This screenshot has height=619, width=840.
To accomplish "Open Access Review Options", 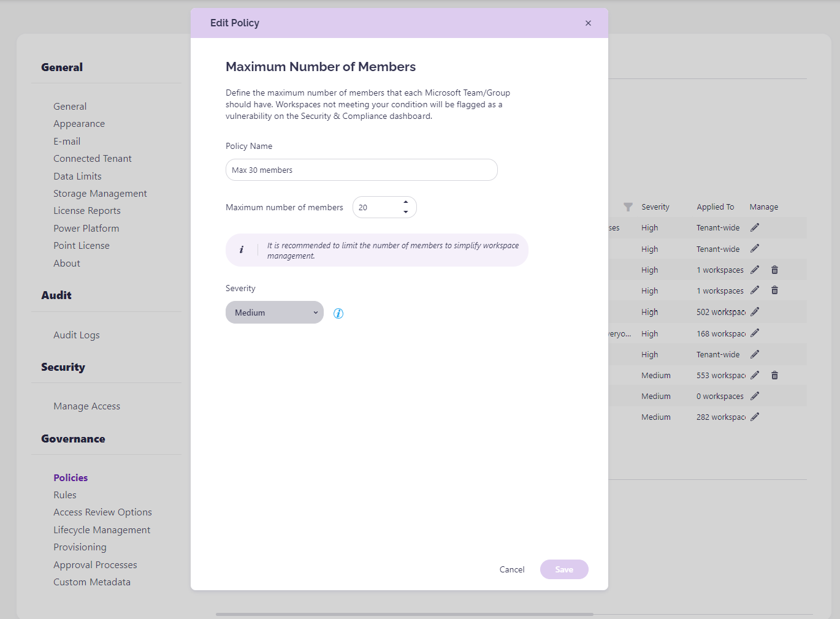I will (102, 512).
